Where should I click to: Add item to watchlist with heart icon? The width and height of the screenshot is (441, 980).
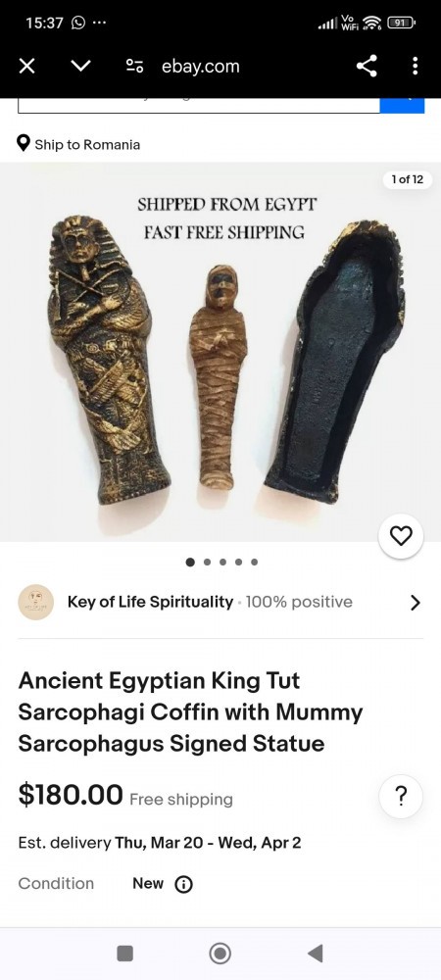pos(401,536)
